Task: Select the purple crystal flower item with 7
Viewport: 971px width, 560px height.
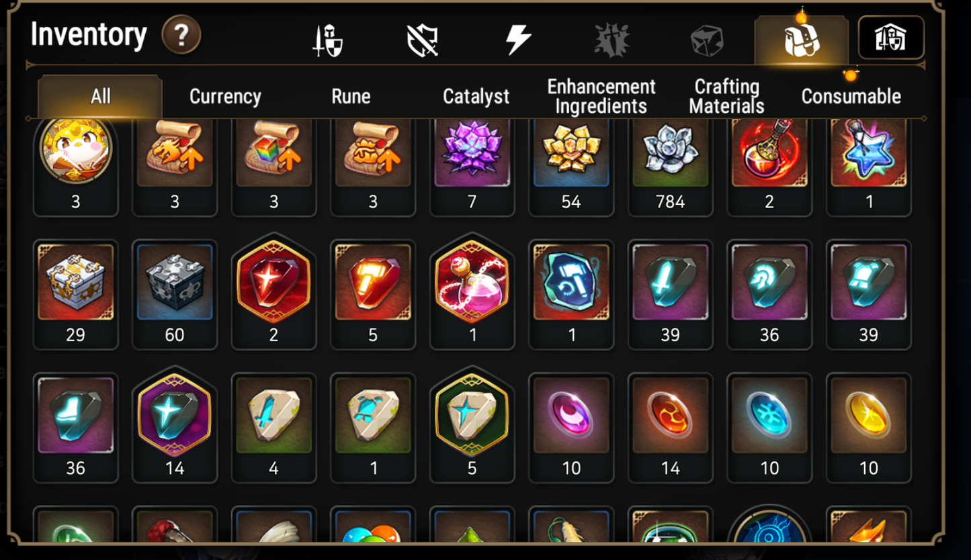Action: (x=472, y=167)
